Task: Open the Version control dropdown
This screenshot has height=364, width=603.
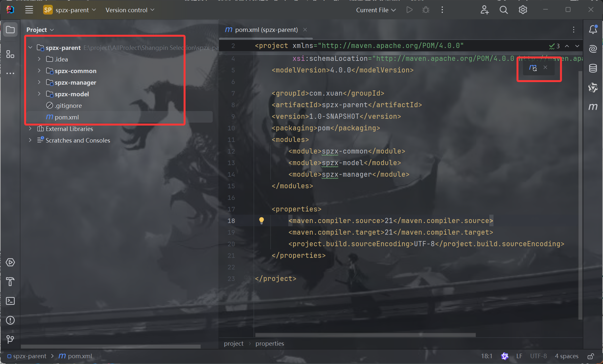Action: coord(130,10)
